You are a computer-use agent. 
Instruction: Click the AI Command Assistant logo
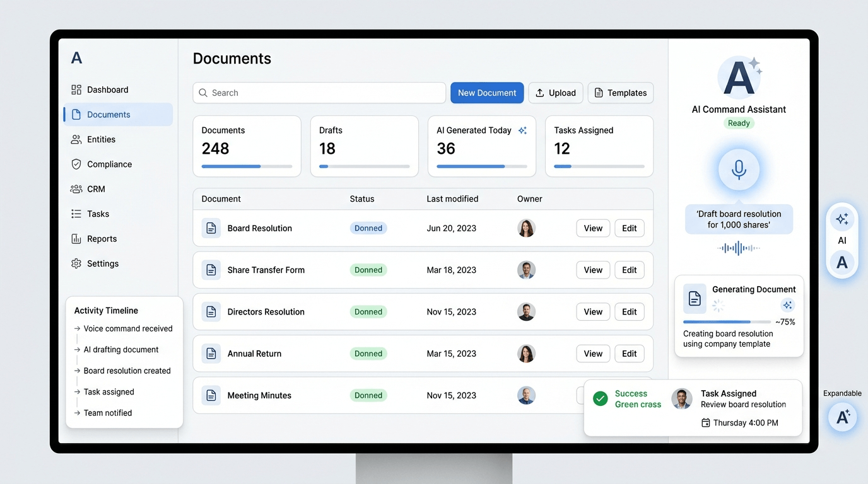point(739,78)
